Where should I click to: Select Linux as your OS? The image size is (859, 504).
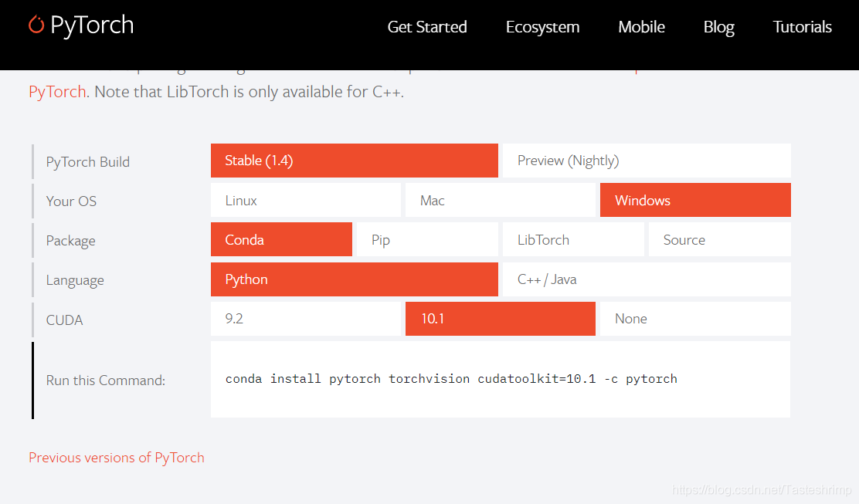pos(306,200)
